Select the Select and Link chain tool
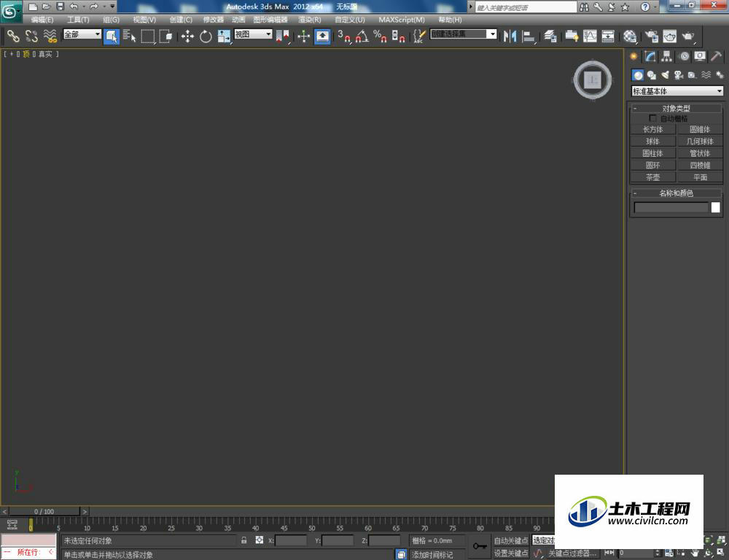 point(13,36)
